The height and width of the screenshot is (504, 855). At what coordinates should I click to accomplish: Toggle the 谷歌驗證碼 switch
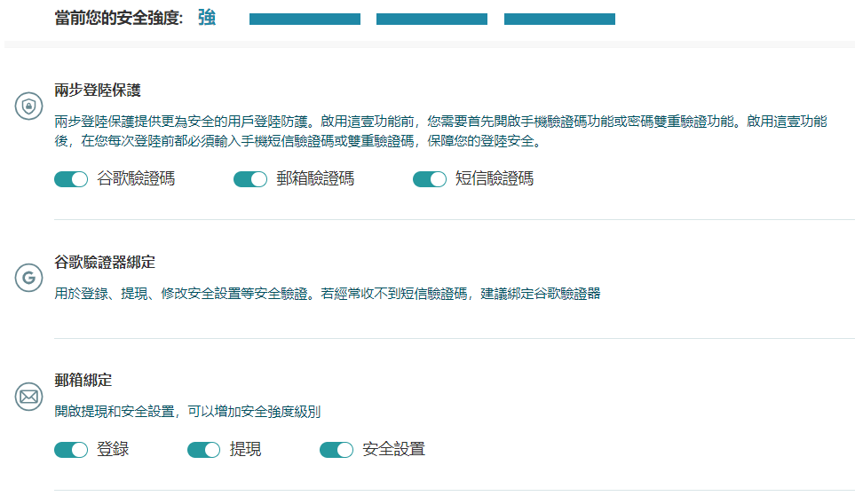[x=71, y=179]
